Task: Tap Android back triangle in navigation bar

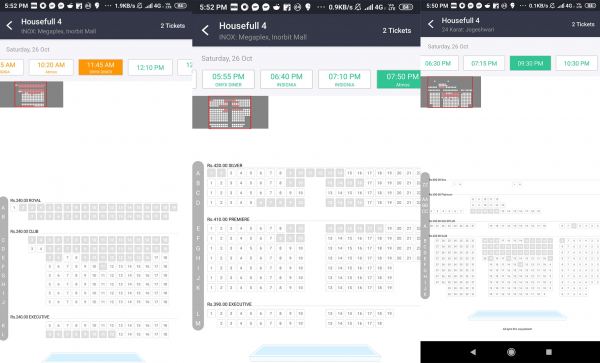Action: click(x=473, y=352)
